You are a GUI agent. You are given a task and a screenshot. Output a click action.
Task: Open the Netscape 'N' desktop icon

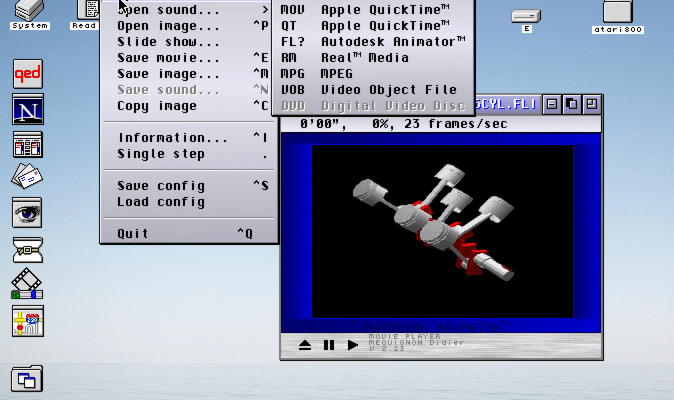tap(27, 109)
